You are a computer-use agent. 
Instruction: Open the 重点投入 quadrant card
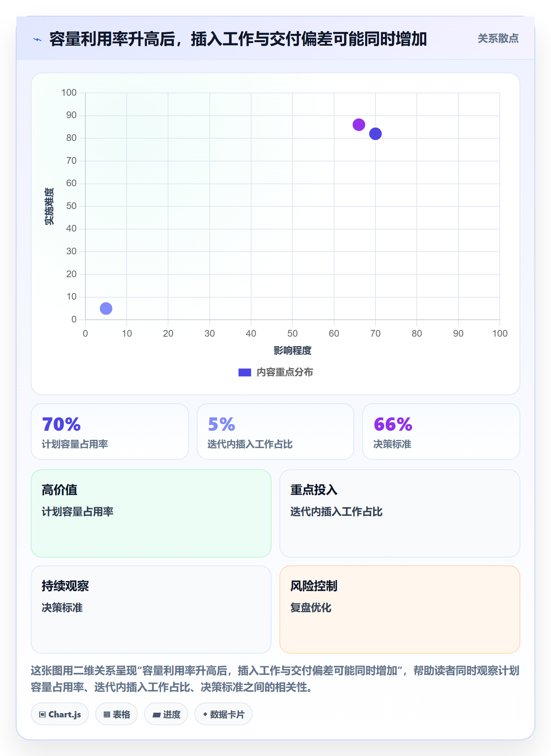tap(400, 513)
